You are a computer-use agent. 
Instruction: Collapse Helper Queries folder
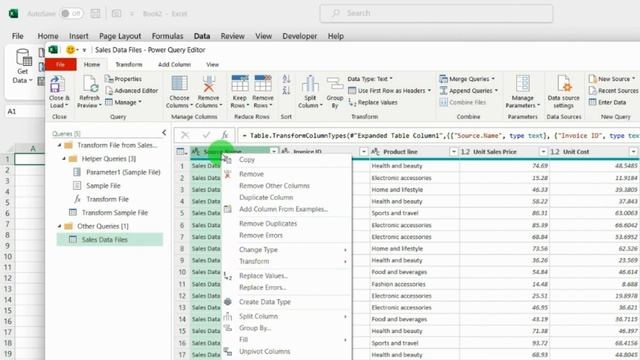(x=64, y=159)
